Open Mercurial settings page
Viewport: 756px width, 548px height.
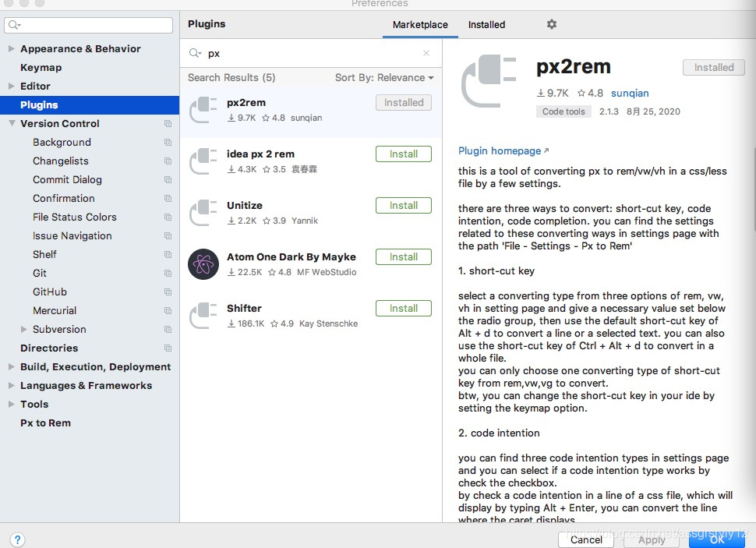click(x=55, y=311)
